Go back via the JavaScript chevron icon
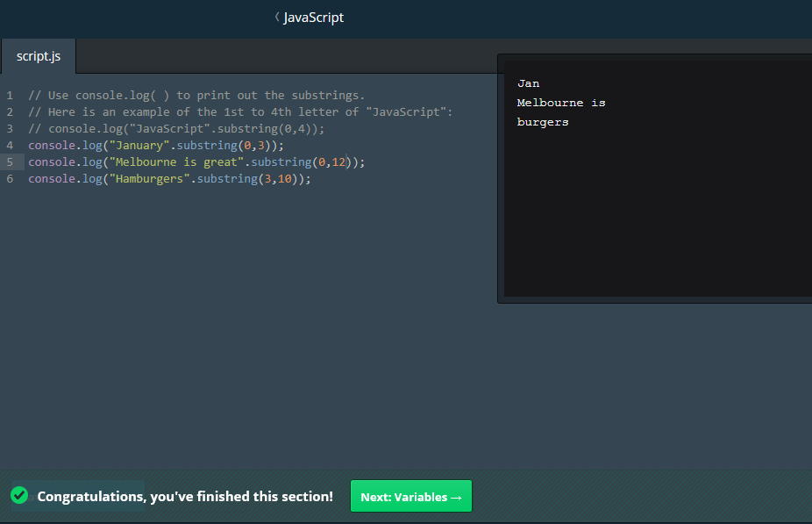This screenshot has width=812, height=524. [277, 18]
